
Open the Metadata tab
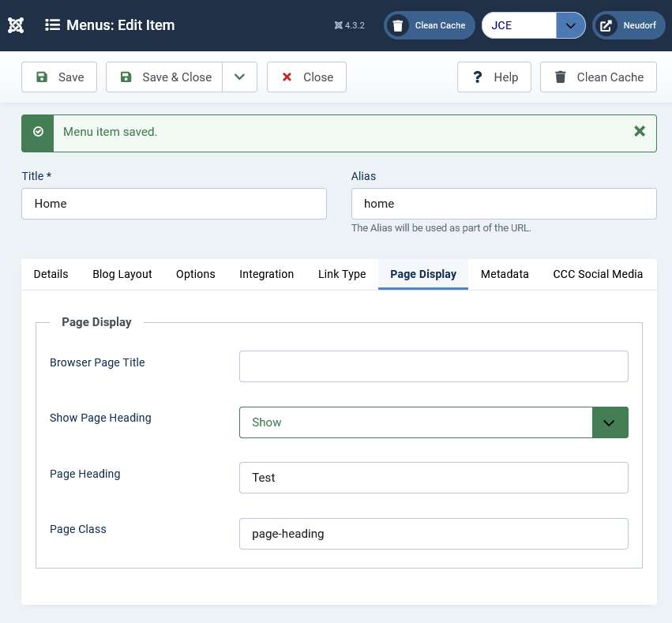coord(505,274)
